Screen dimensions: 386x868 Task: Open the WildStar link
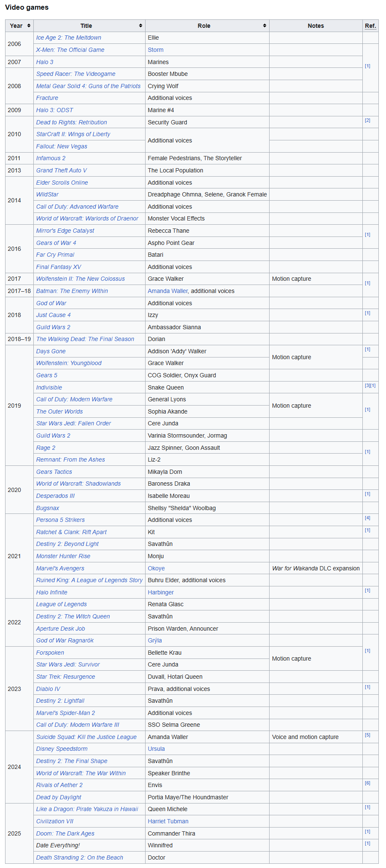tap(47, 194)
